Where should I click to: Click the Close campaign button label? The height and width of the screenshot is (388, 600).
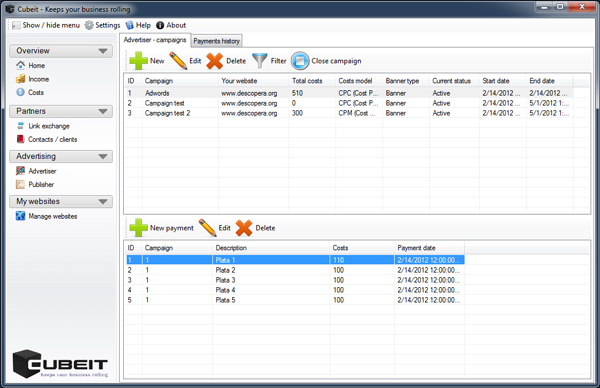(336, 61)
